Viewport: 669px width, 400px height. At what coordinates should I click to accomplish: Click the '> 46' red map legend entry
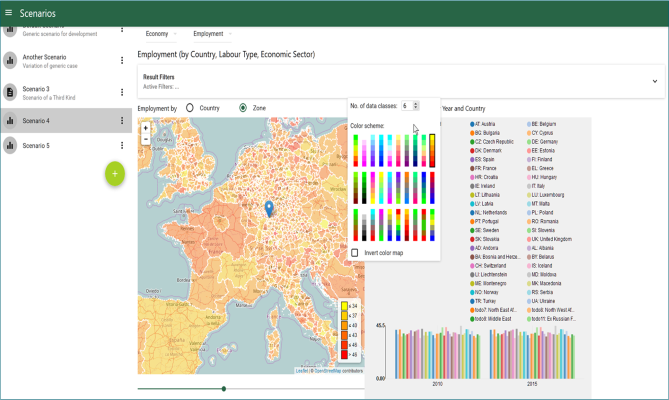(349, 354)
